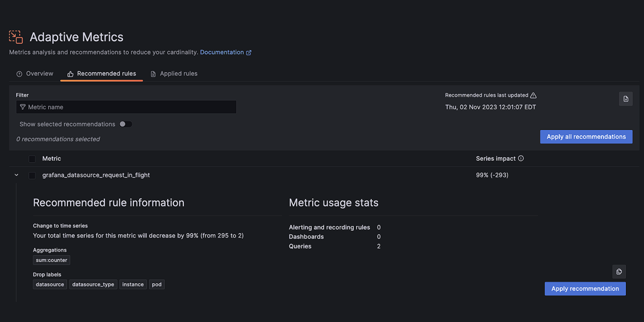Viewport: 644px width, 322px height.
Task: Click the external link icon after Documentation
Action: (249, 52)
